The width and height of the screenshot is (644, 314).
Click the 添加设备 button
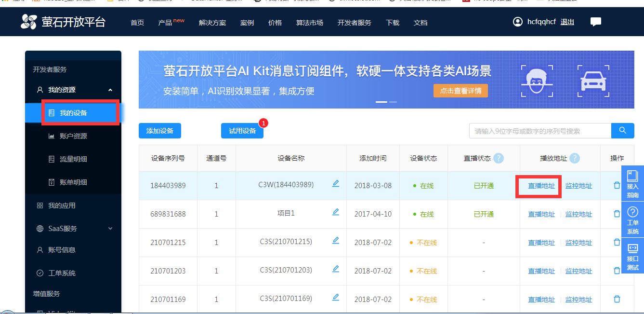click(x=159, y=131)
